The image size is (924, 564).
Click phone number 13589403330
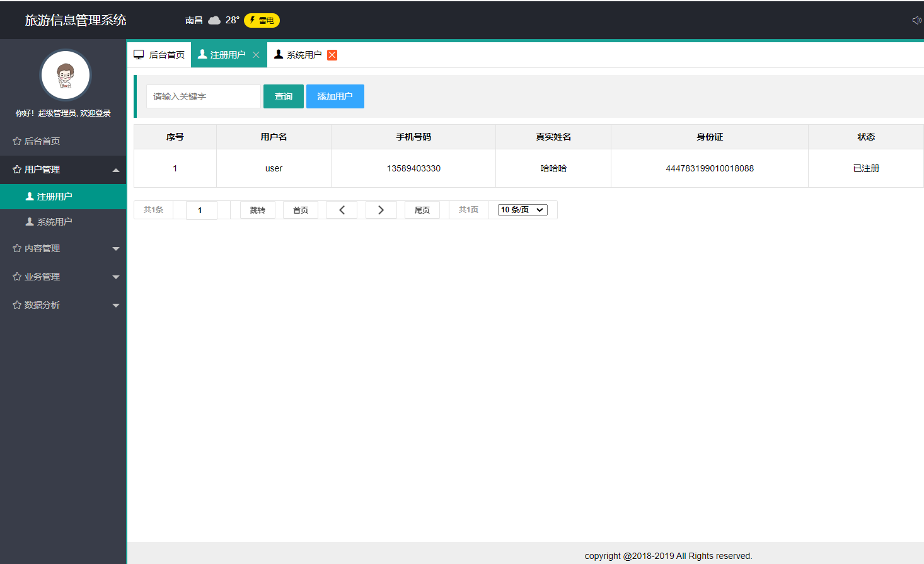coord(413,168)
